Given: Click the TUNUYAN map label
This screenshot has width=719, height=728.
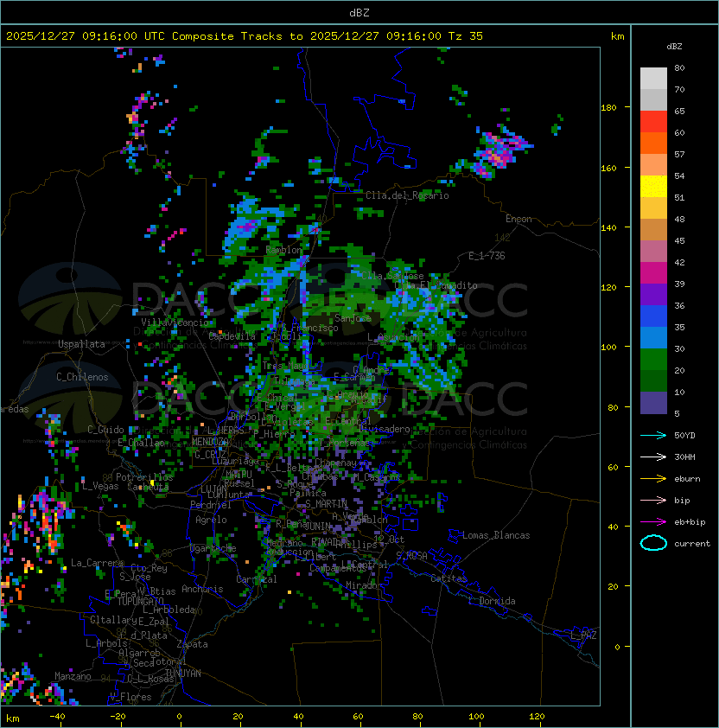Looking at the screenshot, I should point(183,674).
